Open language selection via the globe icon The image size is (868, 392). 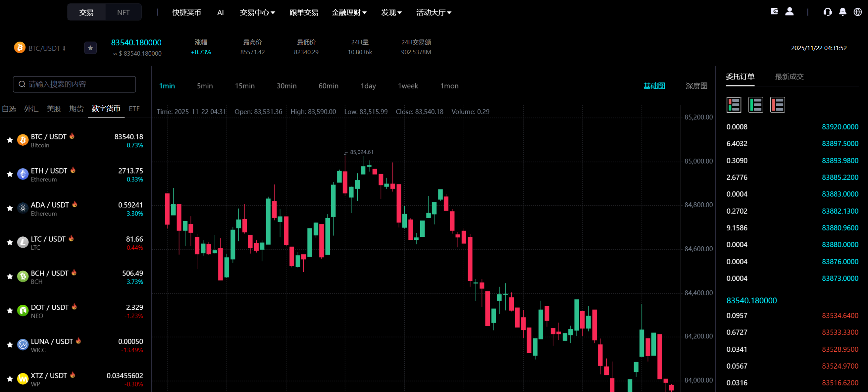pyautogui.click(x=857, y=12)
